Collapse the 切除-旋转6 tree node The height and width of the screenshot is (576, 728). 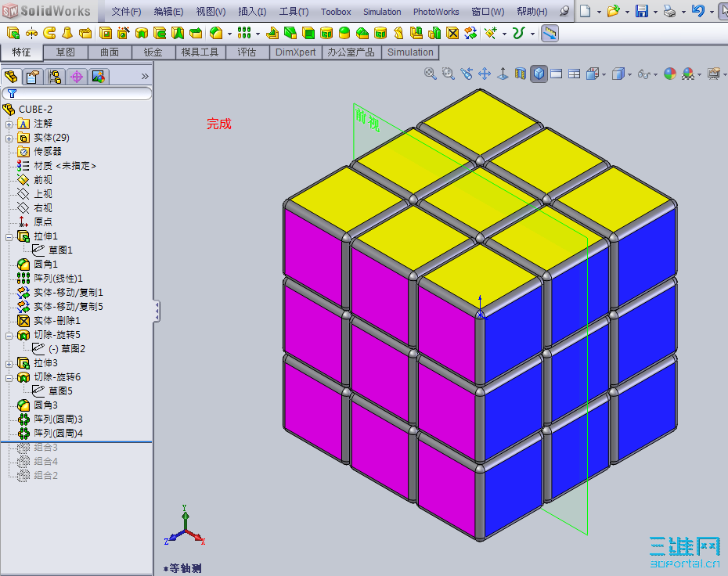click(9, 378)
